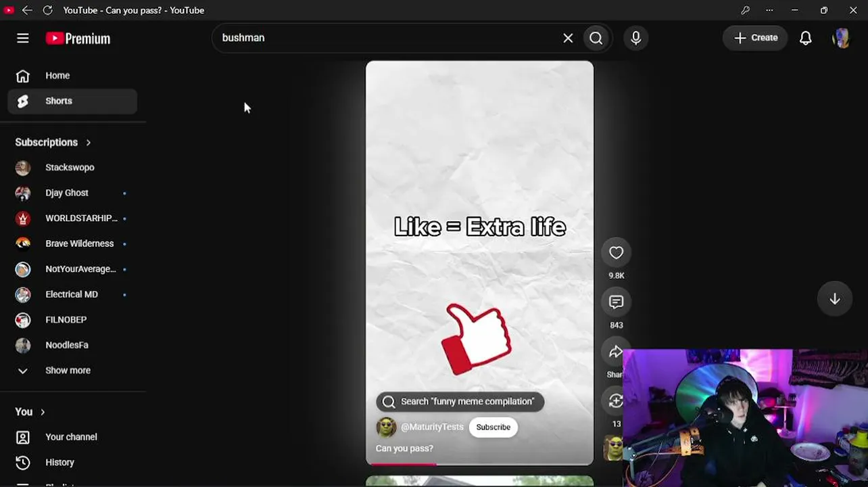Open the You section header
Screen dimensions: 868x487
[30, 412]
